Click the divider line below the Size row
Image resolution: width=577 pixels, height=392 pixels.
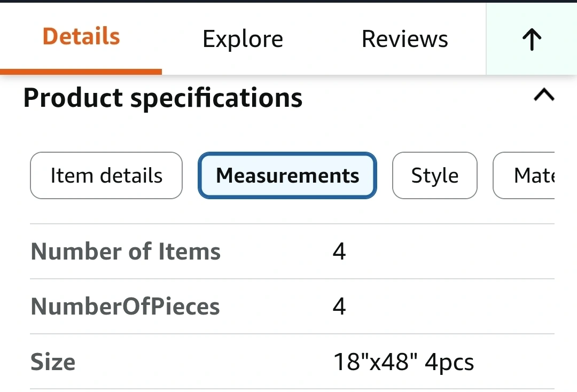(292, 388)
